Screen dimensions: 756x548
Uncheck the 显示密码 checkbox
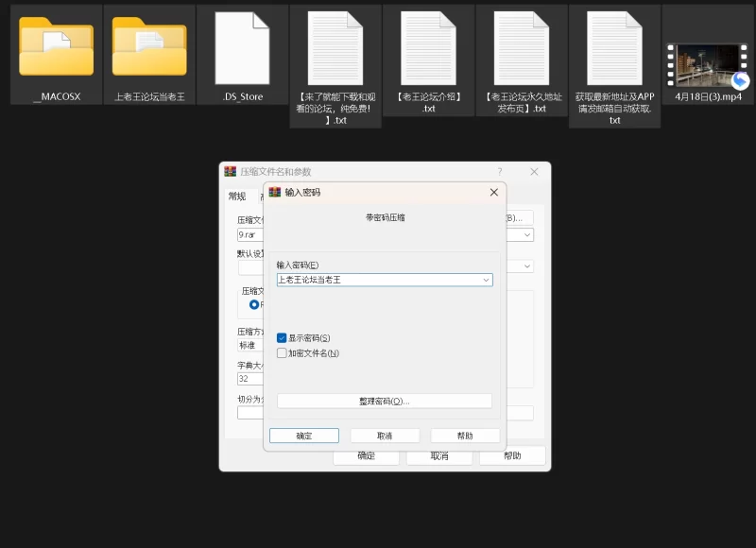(282, 338)
